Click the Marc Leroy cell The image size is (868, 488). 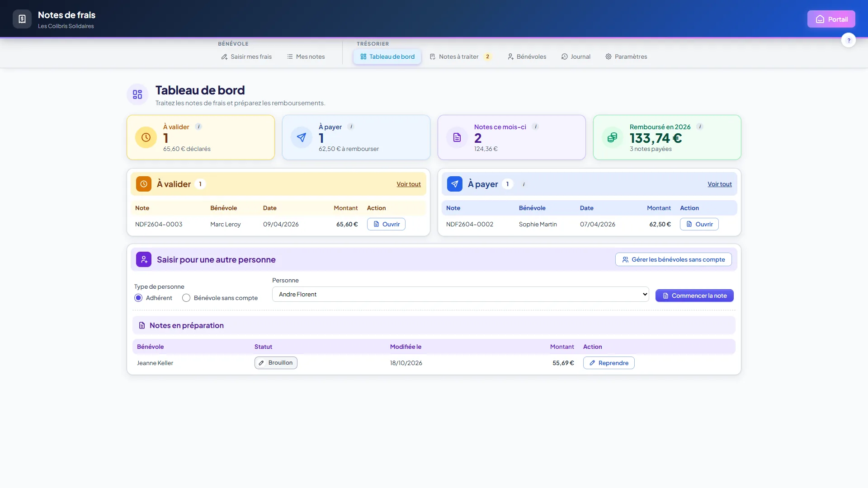(226, 224)
